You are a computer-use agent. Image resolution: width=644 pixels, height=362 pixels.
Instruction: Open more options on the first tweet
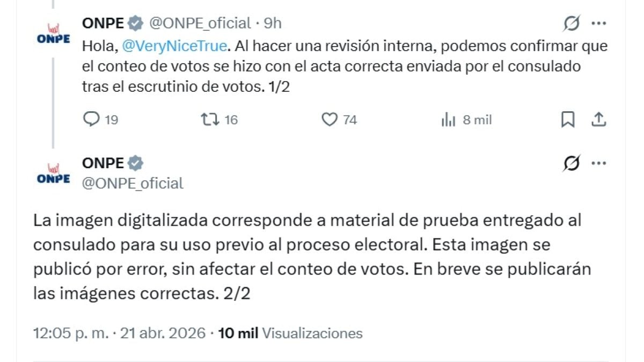point(598,23)
